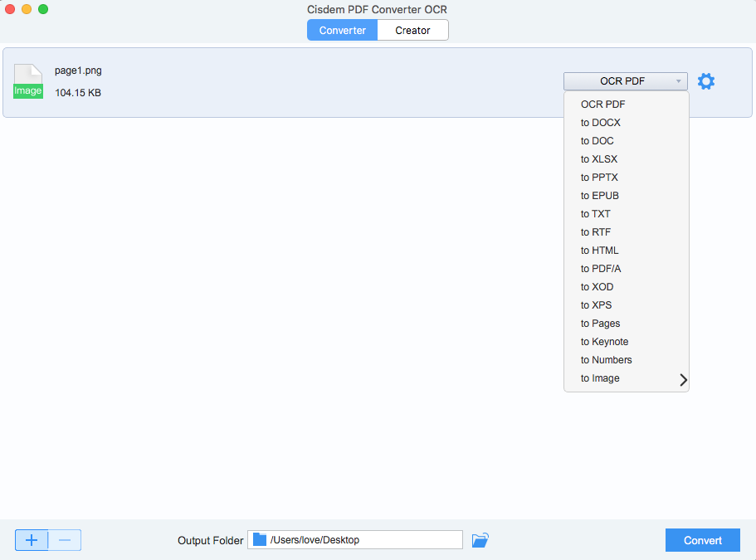756x560 pixels.
Task: Click the blue folder icon in output path
Action: 260,540
